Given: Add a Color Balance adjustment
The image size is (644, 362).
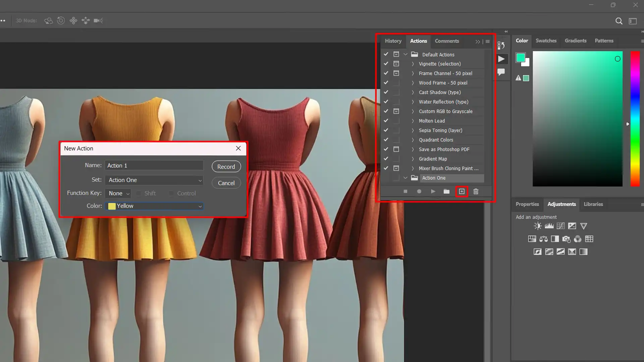Looking at the screenshot, I should click(x=543, y=239).
